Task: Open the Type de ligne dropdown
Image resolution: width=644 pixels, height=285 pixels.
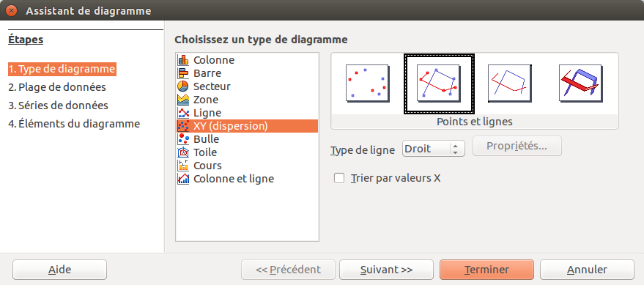Action: point(433,149)
